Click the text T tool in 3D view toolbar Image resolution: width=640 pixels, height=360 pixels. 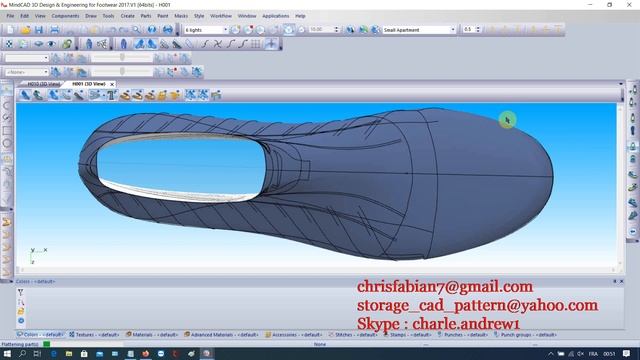click(112, 95)
